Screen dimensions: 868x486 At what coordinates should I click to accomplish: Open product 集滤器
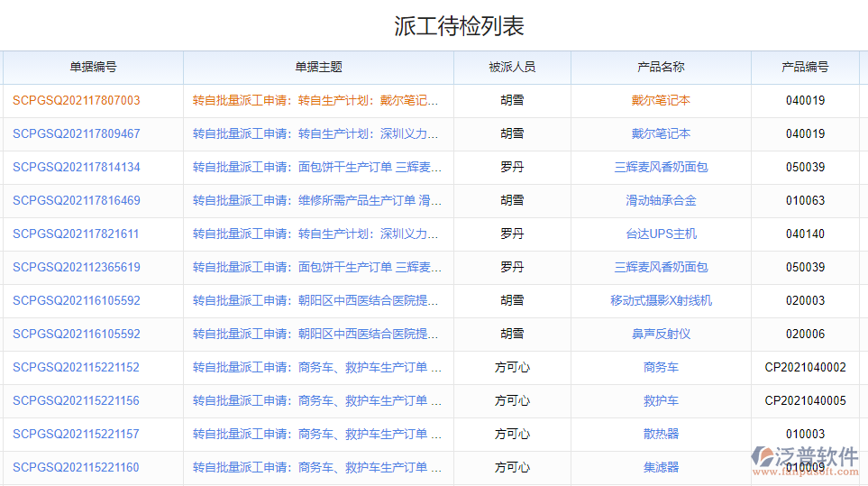pyautogui.click(x=661, y=467)
